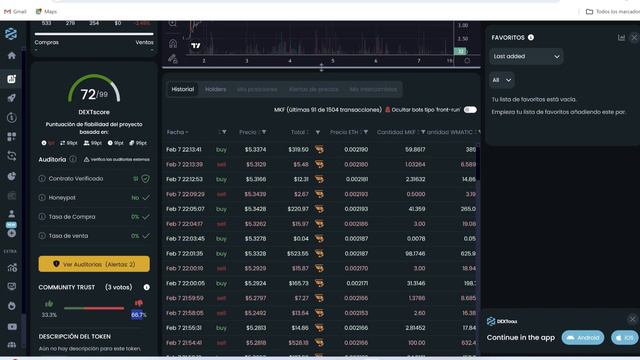The width and height of the screenshot is (640, 360).
Task: Switch to Mis posiciones tab
Action: click(x=257, y=89)
